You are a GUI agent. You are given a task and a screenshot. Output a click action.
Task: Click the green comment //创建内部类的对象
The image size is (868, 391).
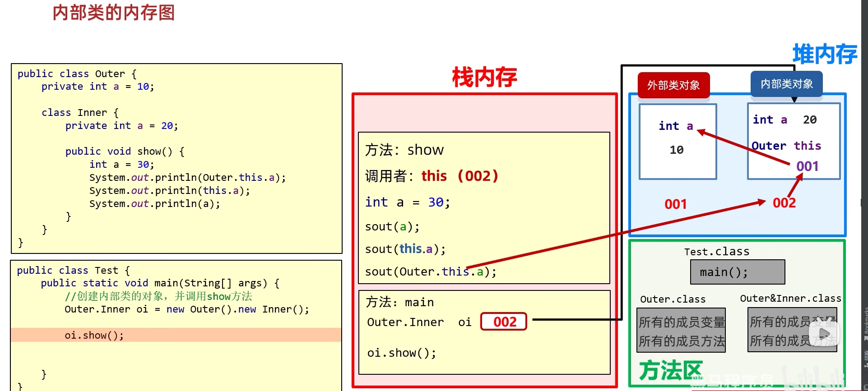tap(158, 296)
